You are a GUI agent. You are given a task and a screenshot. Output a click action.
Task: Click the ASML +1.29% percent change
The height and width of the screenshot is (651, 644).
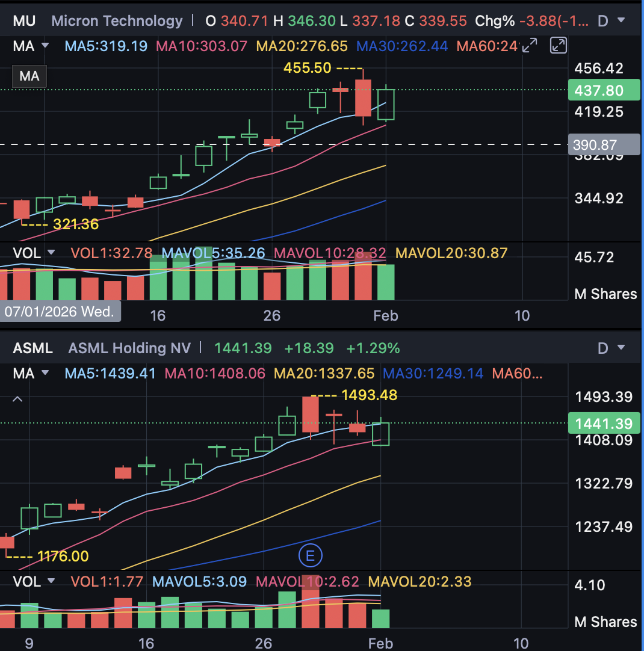(x=373, y=348)
